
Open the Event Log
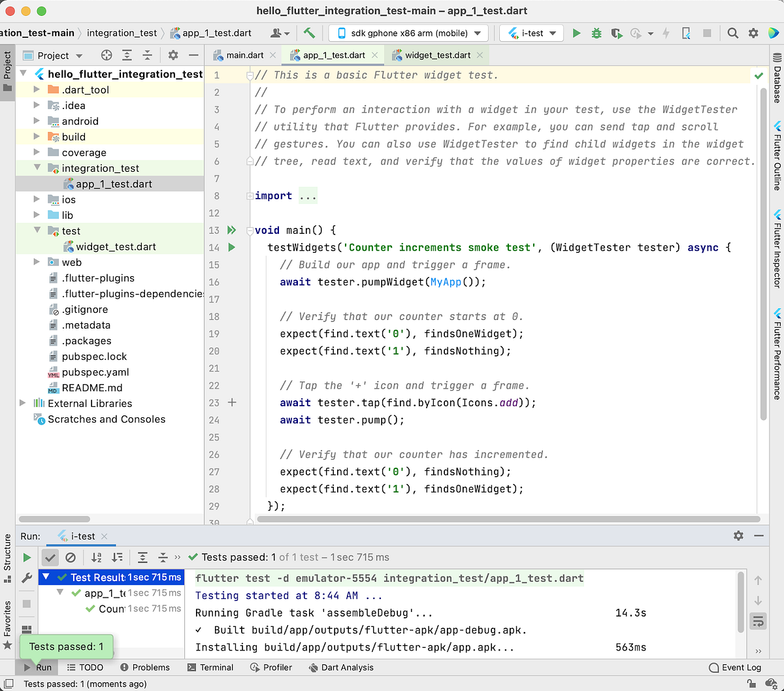(x=735, y=667)
